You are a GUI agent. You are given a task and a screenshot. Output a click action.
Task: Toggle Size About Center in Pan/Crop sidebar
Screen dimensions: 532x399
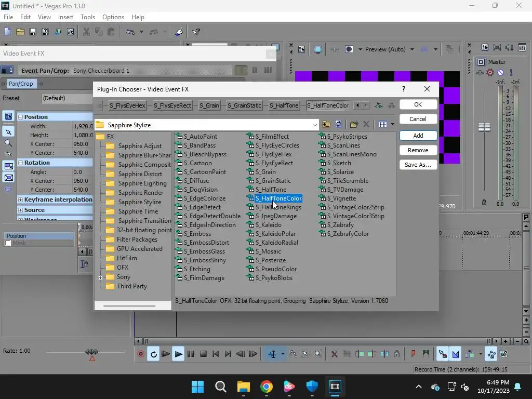[x=8, y=178]
